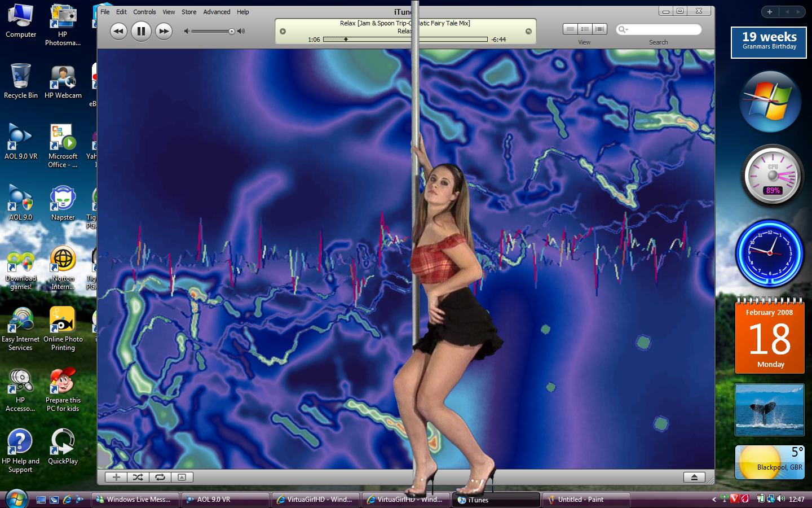This screenshot has width=812, height=508.
Task: Click the eject disc button in iTunes
Action: 694,477
